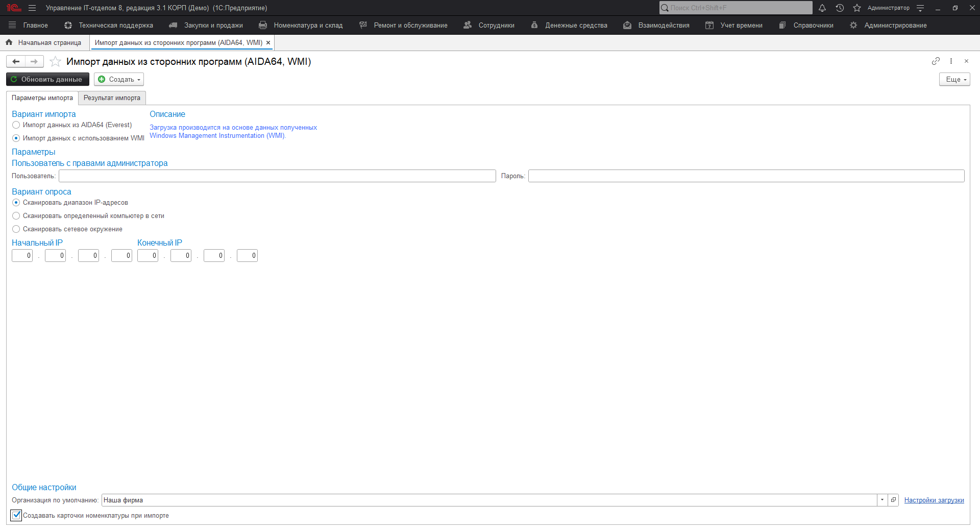
Task: Click the get link chain icon
Action: [x=936, y=61]
